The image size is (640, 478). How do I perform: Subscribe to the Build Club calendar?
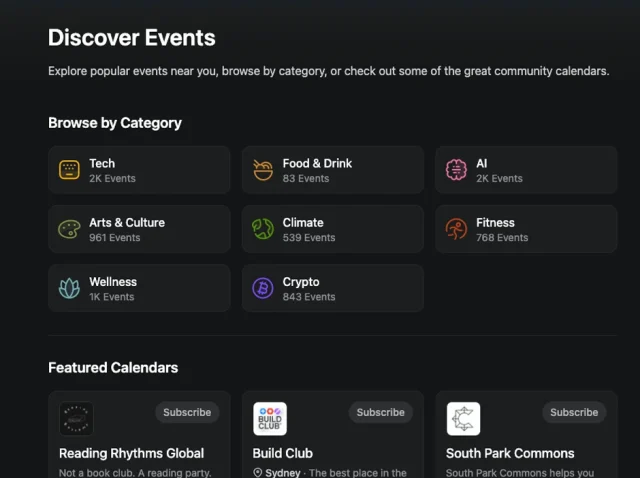pyautogui.click(x=380, y=412)
